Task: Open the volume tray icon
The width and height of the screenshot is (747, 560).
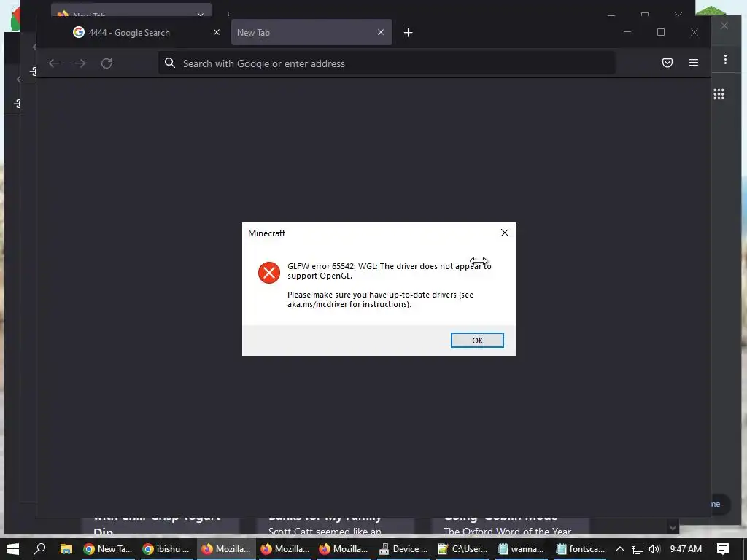Action: tap(654, 549)
